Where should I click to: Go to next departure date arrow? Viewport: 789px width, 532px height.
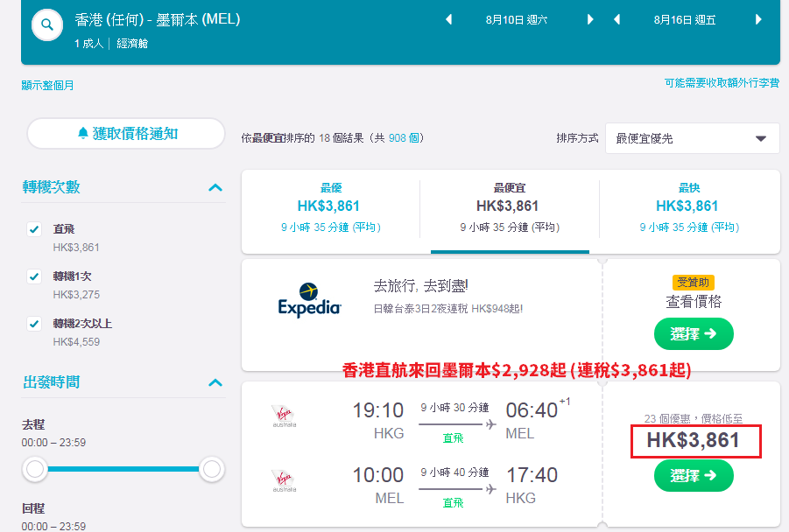pyautogui.click(x=590, y=19)
